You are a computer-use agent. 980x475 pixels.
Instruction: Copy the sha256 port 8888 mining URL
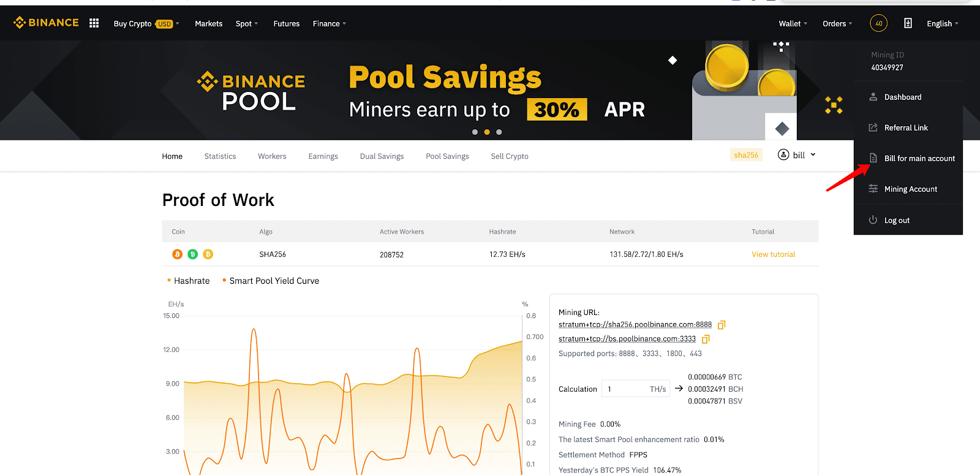[x=722, y=325]
